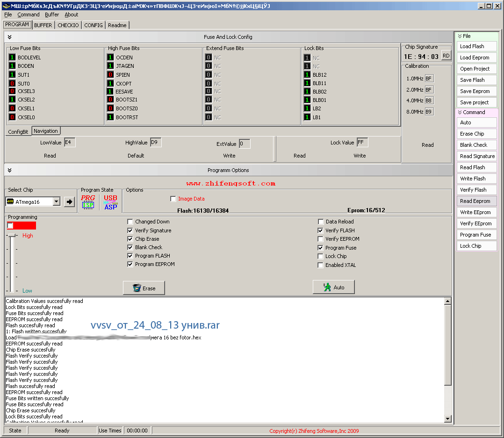Toggle the OCDEN high fuse bit
This screenshot has height=438, width=504.
(110, 57)
